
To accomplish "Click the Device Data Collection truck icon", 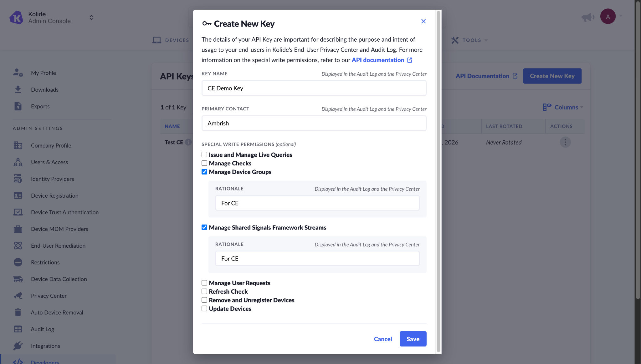I will (18, 279).
